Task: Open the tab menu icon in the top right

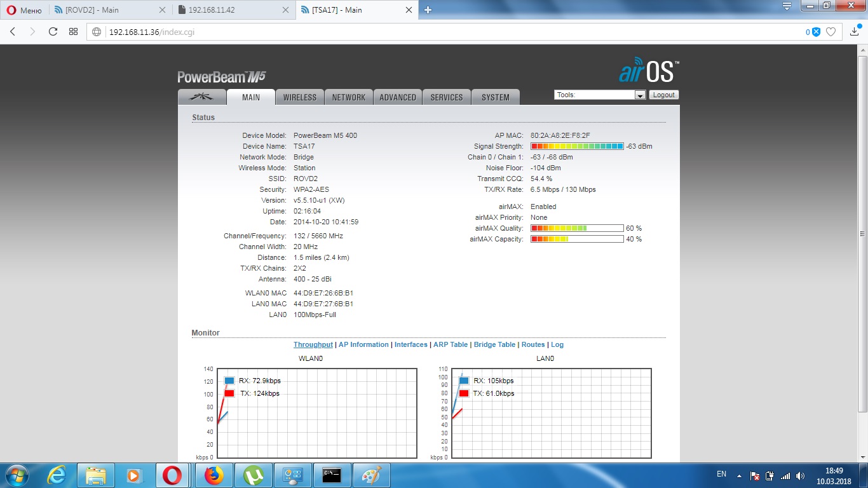Action: pyautogui.click(x=787, y=6)
